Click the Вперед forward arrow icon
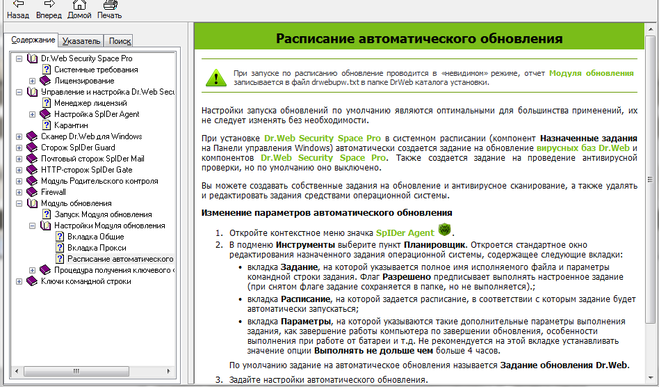659x387 pixels. pos(49,4)
